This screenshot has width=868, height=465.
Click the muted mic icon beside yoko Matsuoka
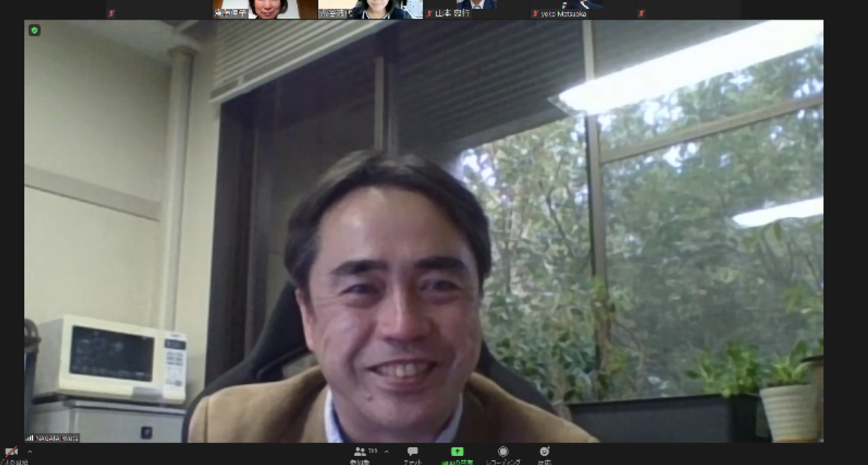(x=535, y=13)
